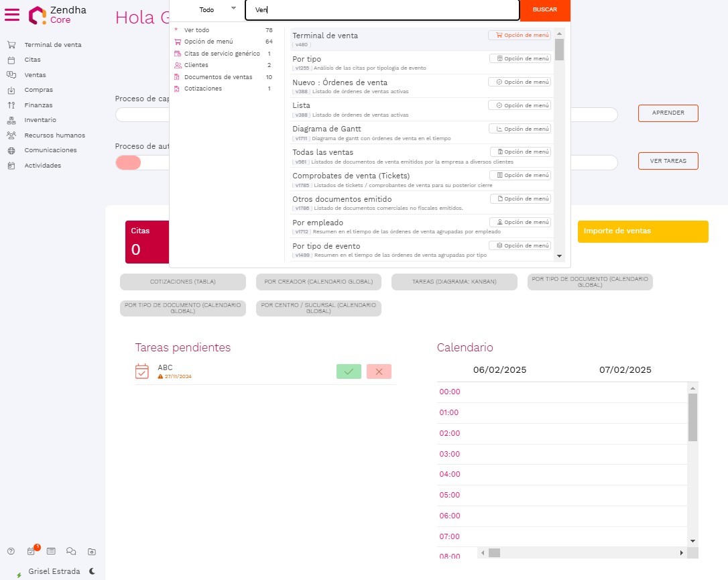Open pending tasks calendar icon with badge
This screenshot has width=728, height=580.
point(32,551)
